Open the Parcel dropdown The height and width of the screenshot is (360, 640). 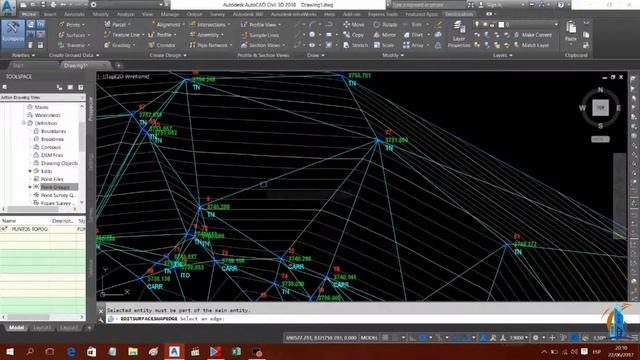118,24
